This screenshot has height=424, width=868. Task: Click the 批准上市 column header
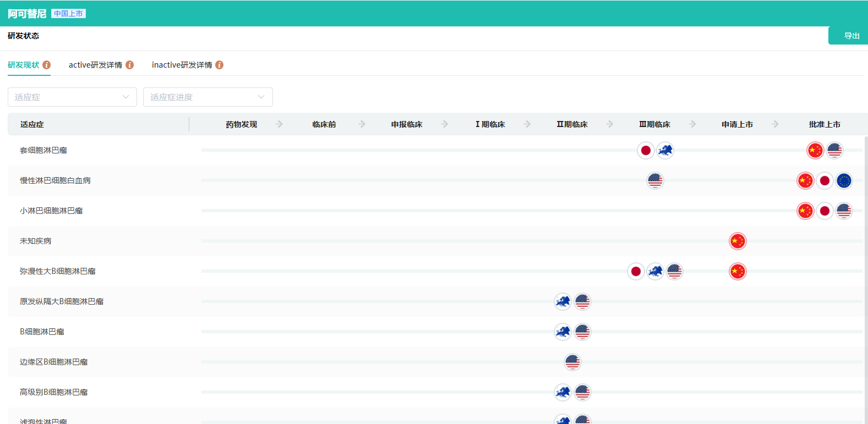[x=824, y=124]
